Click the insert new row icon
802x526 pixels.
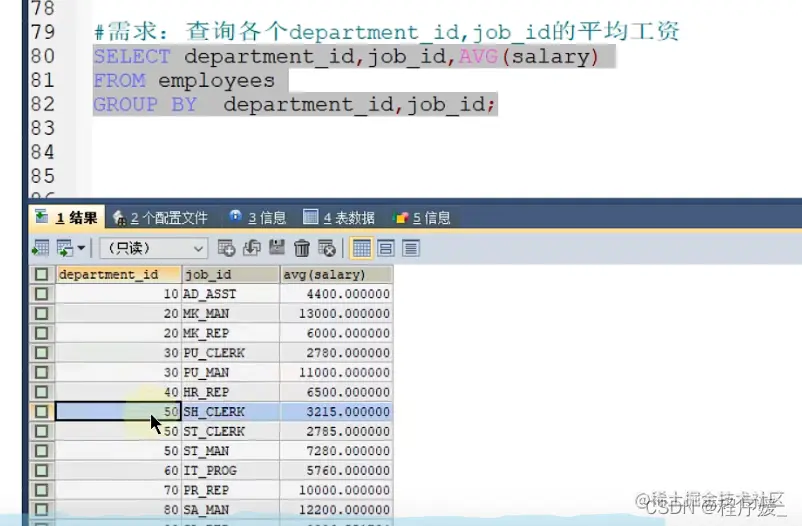click(226, 248)
